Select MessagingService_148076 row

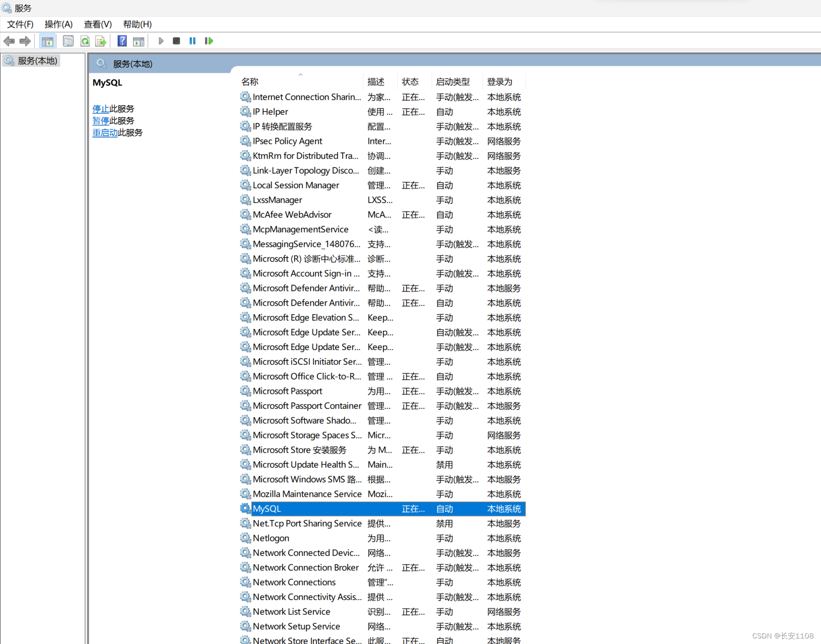click(383, 244)
